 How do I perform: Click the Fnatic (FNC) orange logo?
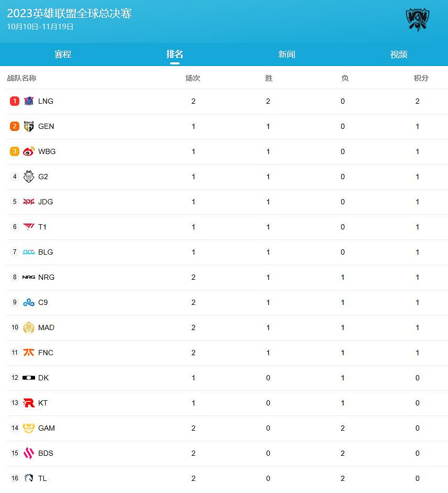29,353
